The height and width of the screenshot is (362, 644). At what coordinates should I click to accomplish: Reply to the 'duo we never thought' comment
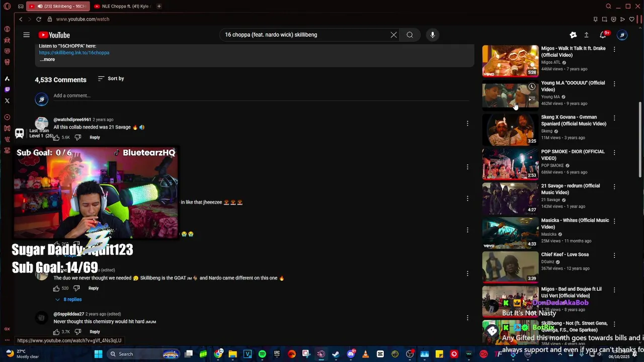[94, 288]
